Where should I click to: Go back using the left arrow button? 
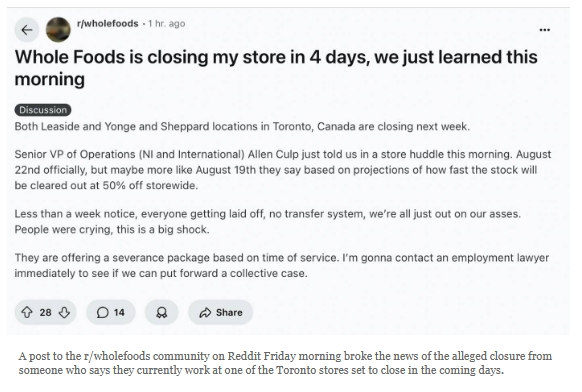(27, 30)
